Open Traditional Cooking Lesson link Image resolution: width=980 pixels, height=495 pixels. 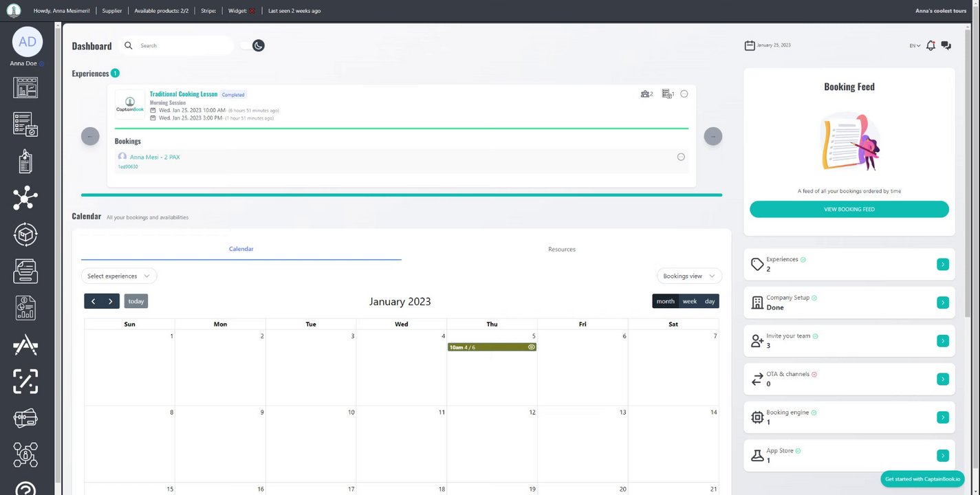point(184,94)
